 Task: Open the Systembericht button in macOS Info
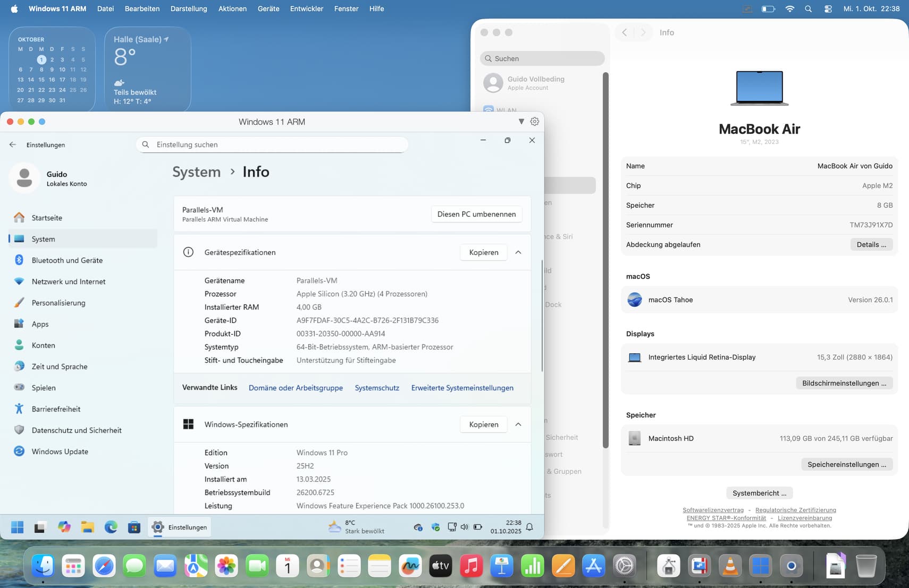[759, 493]
